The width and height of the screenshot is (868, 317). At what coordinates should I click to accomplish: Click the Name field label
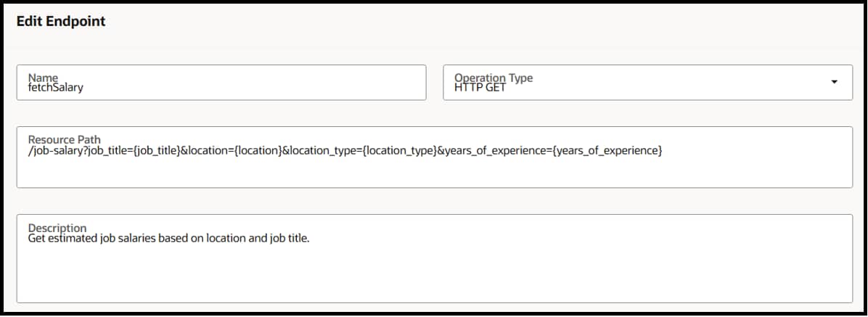(43, 77)
